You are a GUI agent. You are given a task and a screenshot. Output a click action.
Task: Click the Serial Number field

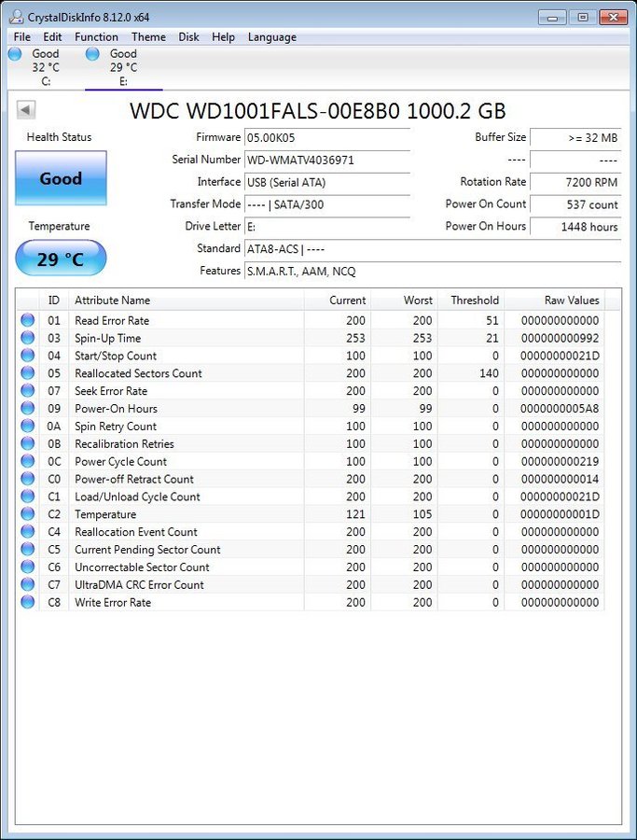click(327, 160)
